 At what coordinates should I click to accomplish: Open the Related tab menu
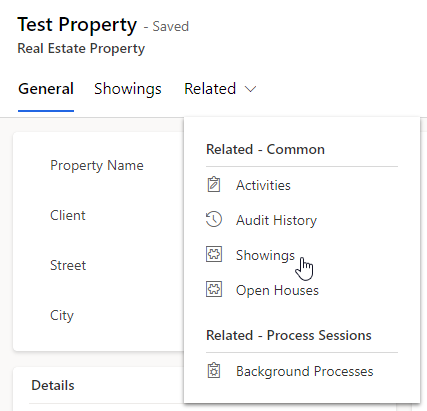[x=220, y=89]
